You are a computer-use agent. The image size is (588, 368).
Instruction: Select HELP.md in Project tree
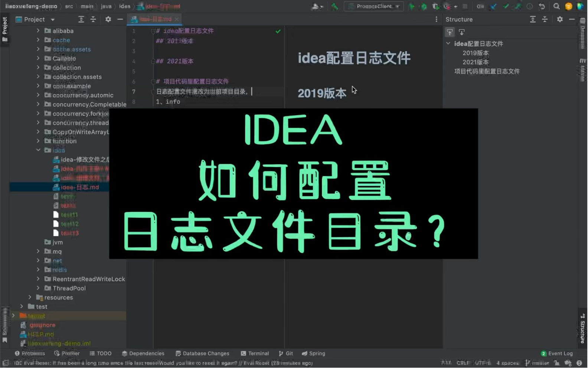point(41,334)
